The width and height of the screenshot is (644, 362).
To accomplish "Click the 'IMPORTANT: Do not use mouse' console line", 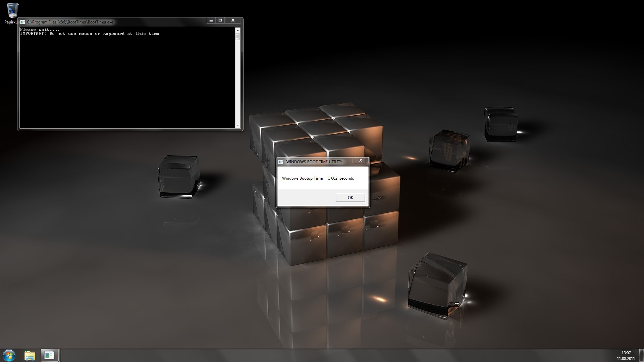I will (90, 34).
